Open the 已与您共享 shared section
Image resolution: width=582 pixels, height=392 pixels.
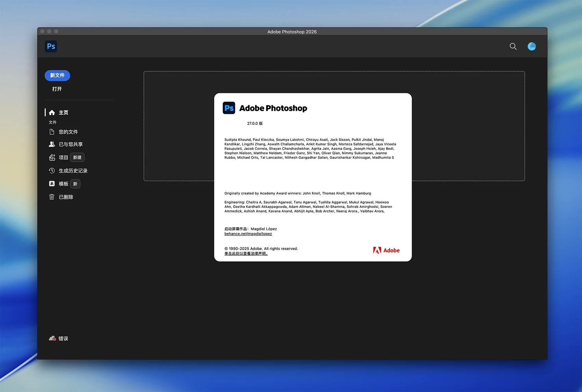point(71,144)
